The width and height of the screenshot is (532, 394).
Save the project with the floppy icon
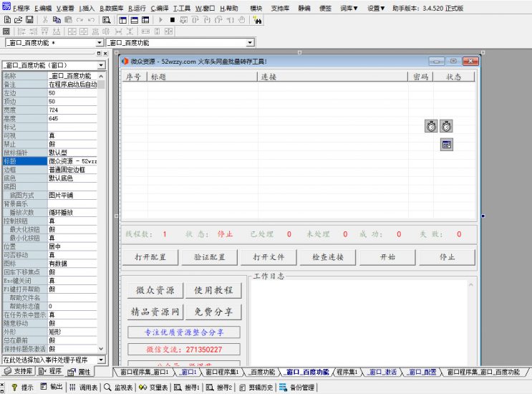pos(29,19)
